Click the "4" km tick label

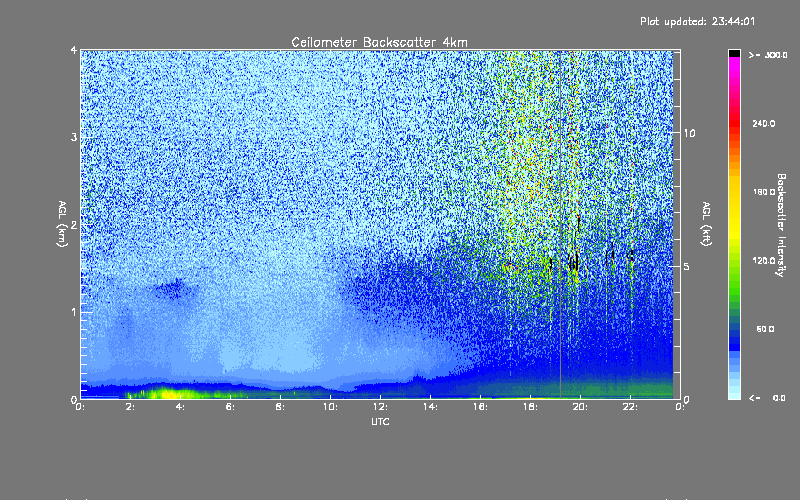74,50
